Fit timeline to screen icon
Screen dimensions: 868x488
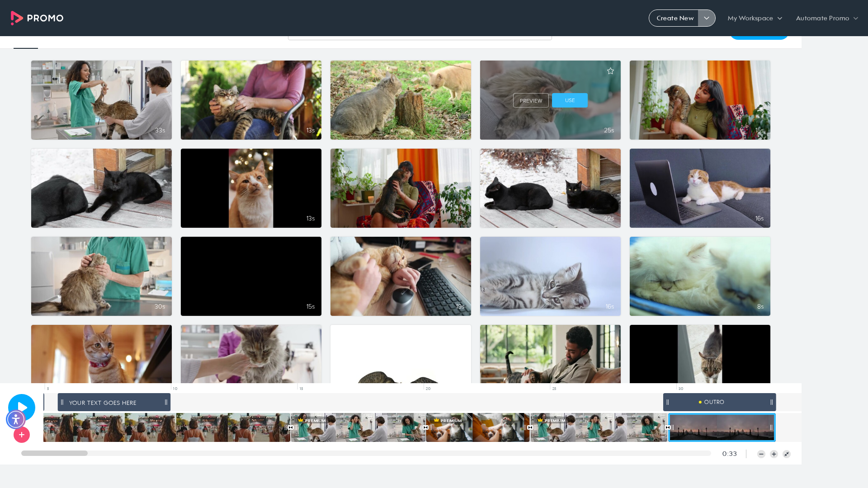[787, 454]
